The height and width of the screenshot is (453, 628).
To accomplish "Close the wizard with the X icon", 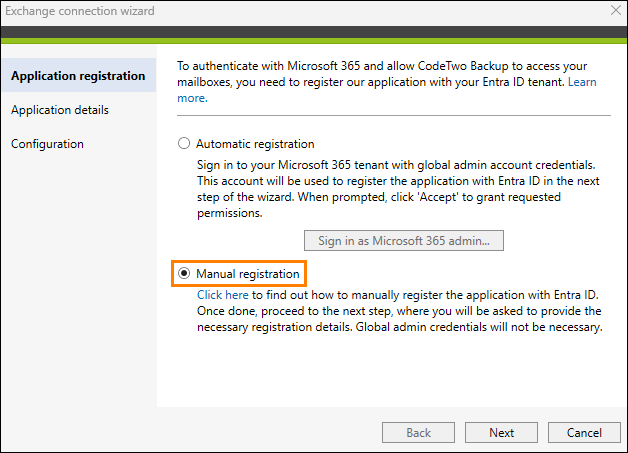I will click(616, 10).
